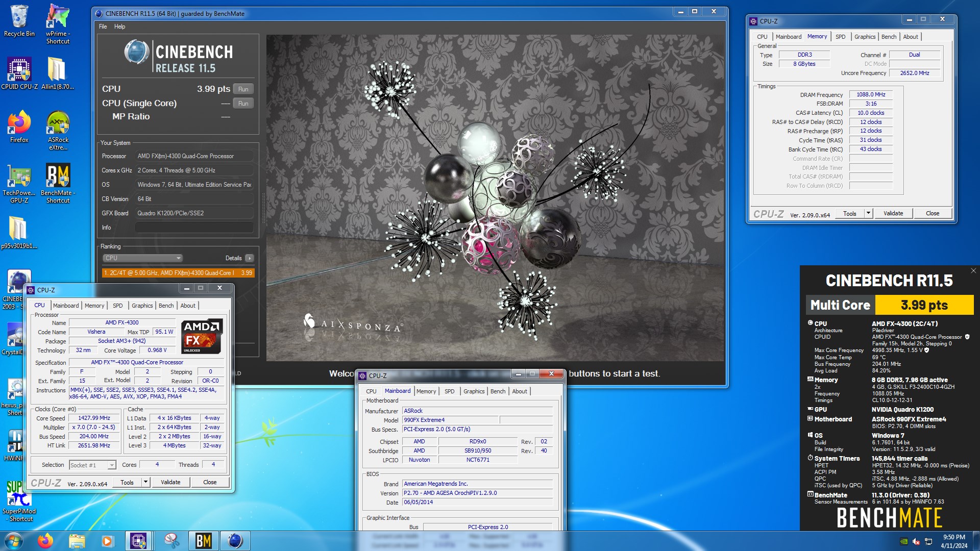Expand the Ranking CPU dropdown

coord(142,258)
